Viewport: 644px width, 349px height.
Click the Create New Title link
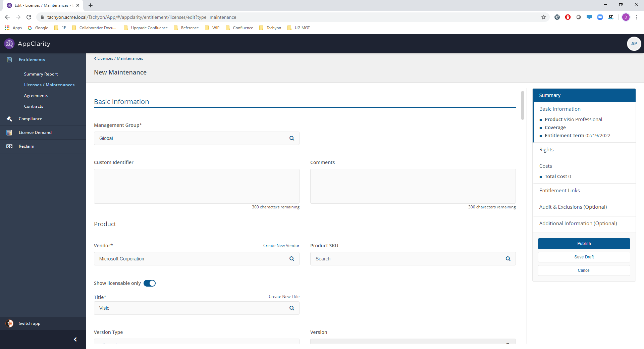coord(284,297)
